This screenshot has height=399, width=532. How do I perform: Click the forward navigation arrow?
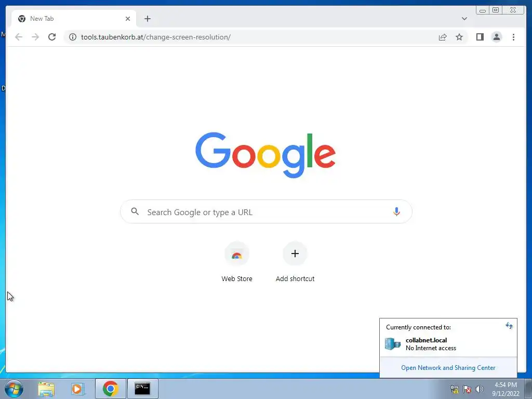pos(35,37)
